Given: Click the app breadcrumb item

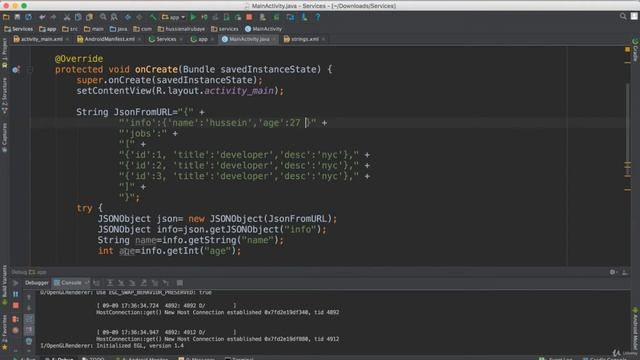Looking at the screenshot, I should (x=48, y=29).
